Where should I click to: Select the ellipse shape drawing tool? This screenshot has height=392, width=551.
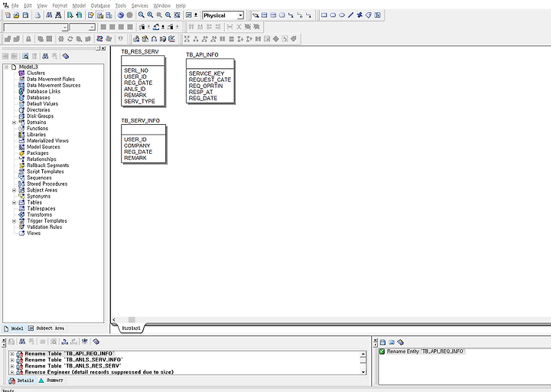(x=341, y=15)
